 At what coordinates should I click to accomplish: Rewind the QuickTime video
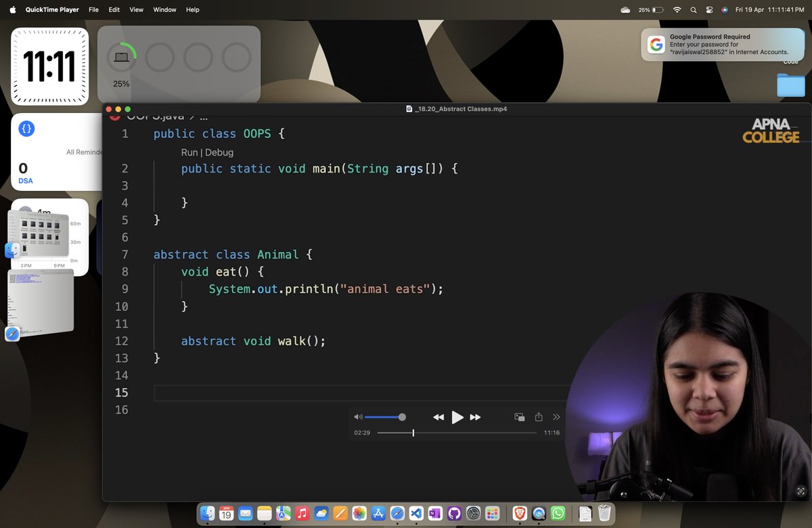pos(438,418)
